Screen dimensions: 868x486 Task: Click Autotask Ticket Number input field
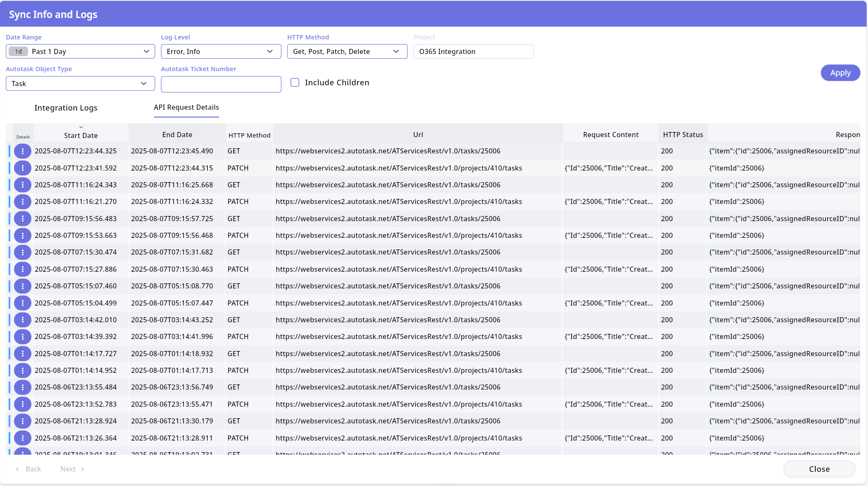pyautogui.click(x=221, y=84)
